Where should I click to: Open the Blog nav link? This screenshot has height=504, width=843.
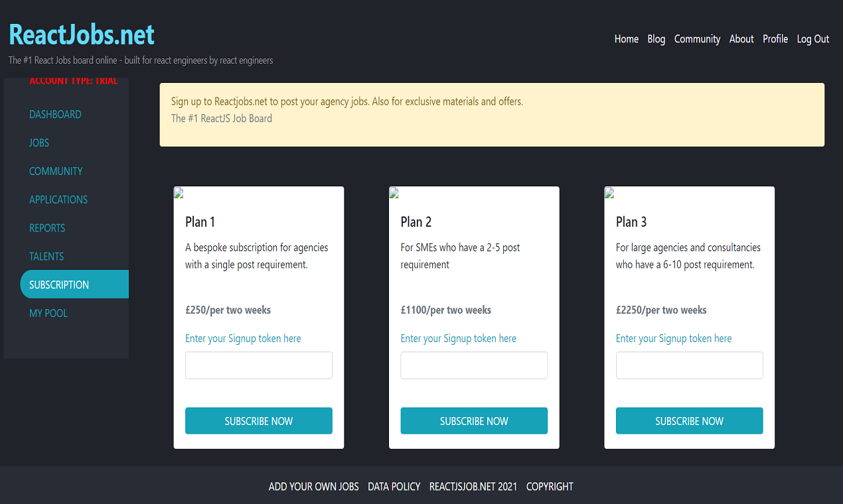click(x=656, y=39)
